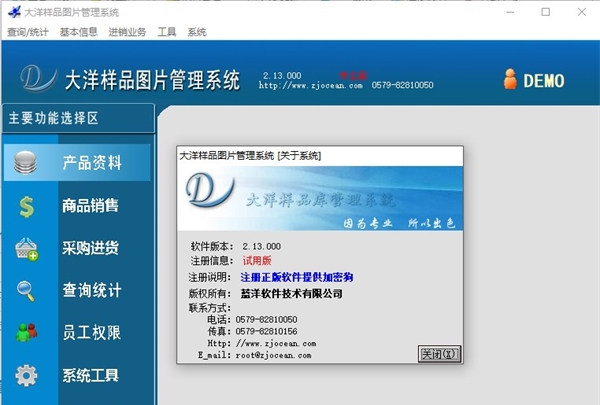Close the main application window
Screen dimensions: 600x405
[582, 12]
